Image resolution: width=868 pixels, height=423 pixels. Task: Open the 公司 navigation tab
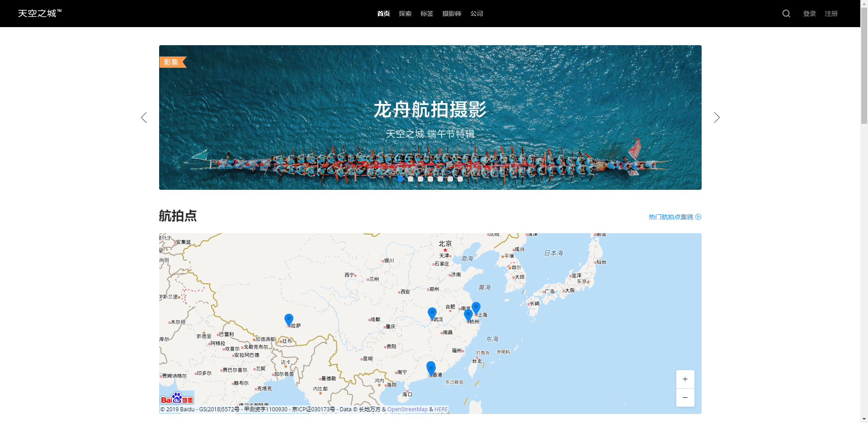click(x=476, y=14)
